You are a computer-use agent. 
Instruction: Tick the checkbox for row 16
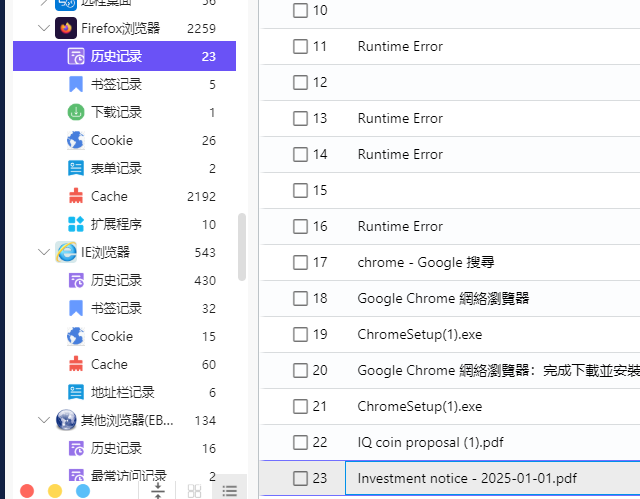click(x=300, y=226)
